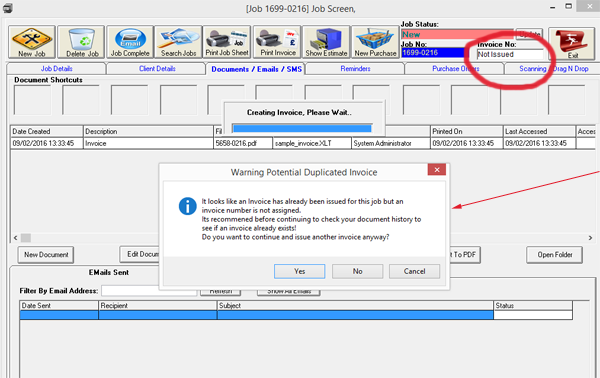Click the New Job toolbar icon

tap(32, 42)
